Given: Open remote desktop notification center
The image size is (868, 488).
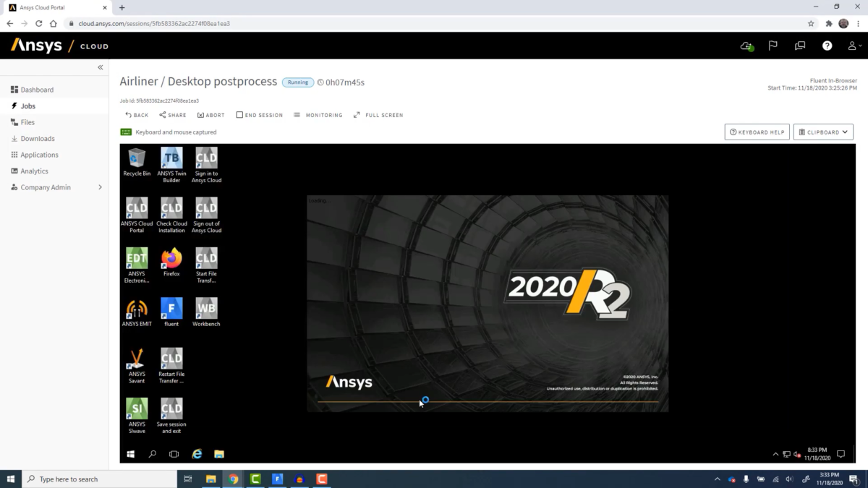Looking at the screenshot, I should click(x=841, y=454).
